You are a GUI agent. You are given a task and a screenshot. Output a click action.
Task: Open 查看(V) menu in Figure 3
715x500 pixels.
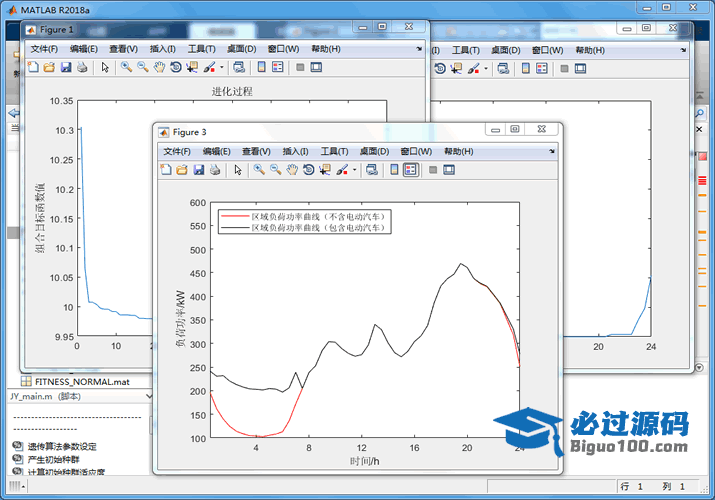coord(256,151)
